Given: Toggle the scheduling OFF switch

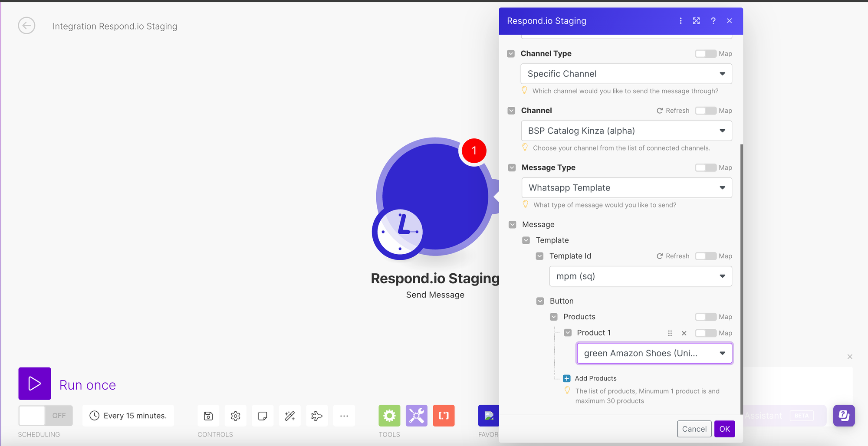Looking at the screenshot, I should click(x=46, y=416).
